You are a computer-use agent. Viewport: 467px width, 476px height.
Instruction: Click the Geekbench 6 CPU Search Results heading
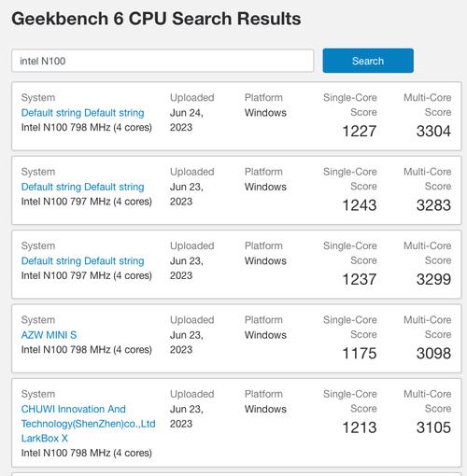tap(156, 19)
